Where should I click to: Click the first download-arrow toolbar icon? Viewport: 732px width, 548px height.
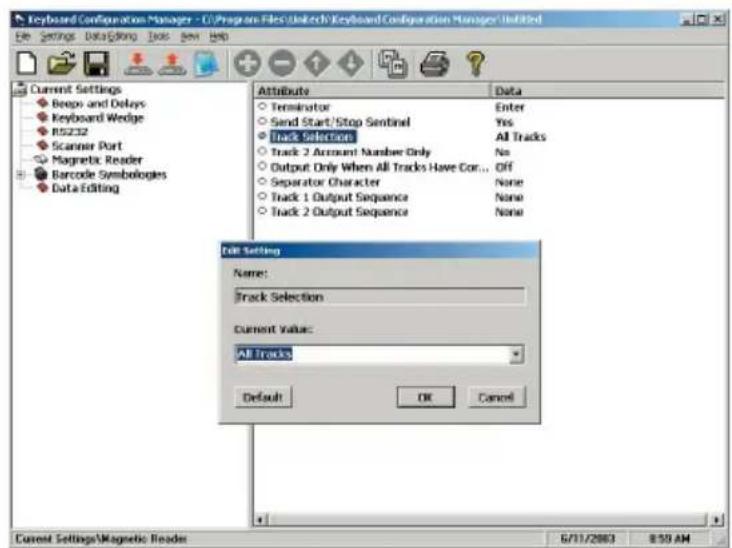(x=137, y=63)
